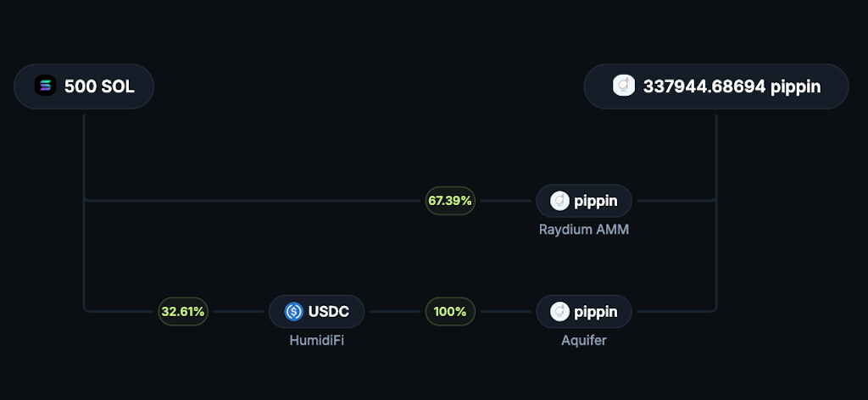Click the USDC coin icon
Viewport: 868px width, 400px height.
point(293,311)
